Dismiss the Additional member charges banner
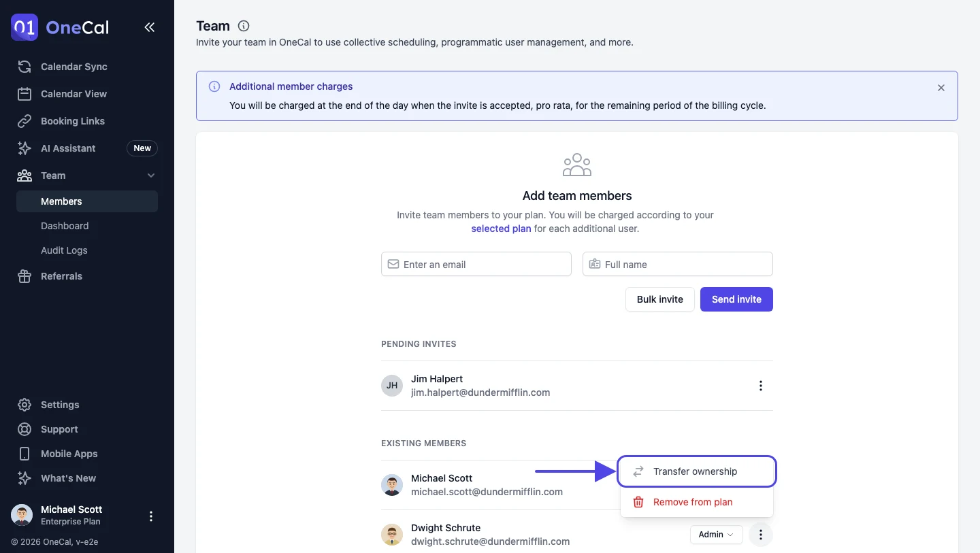Viewport: 980px width, 553px height. [941, 88]
